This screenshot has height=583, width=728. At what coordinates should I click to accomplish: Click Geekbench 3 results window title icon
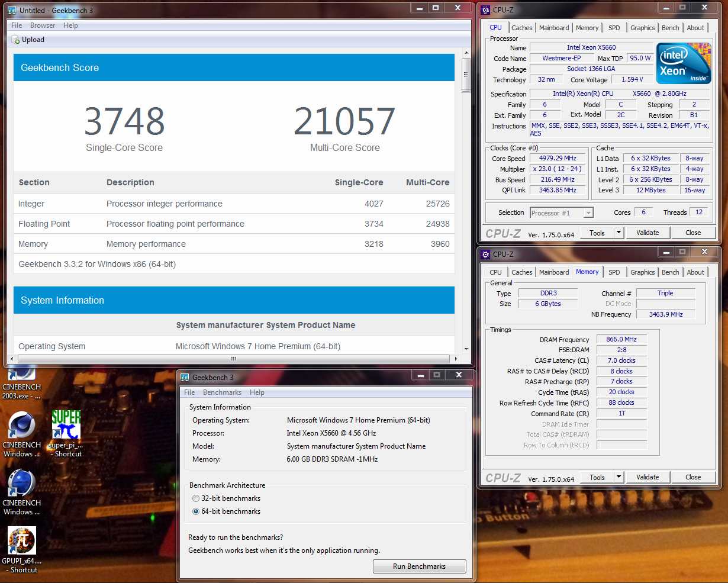click(x=12, y=10)
